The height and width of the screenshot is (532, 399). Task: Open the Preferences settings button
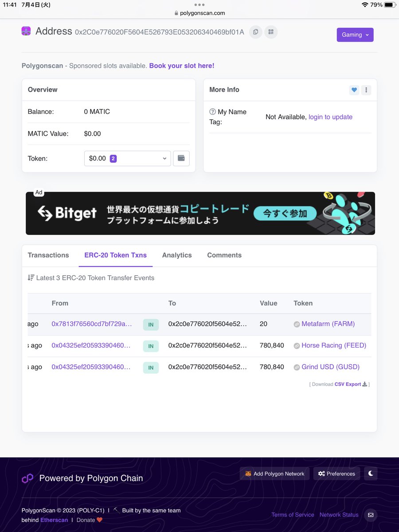pyautogui.click(x=336, y=473)
